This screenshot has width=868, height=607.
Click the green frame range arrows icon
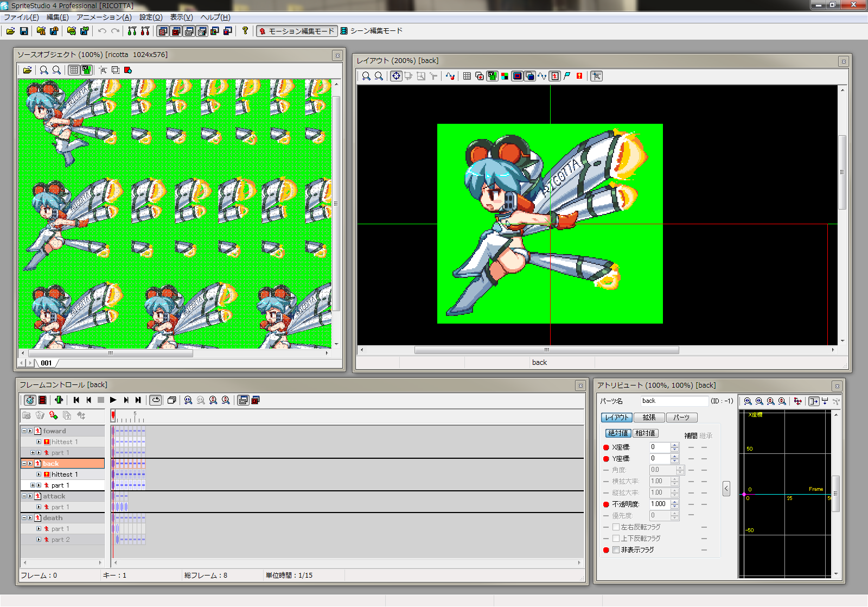coord(59,400)
